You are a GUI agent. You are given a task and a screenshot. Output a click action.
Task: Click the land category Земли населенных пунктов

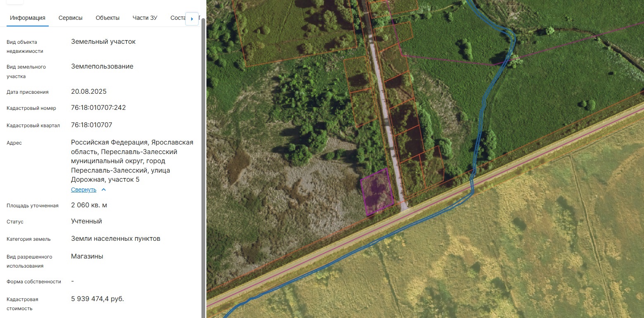pyautogui.click(x=116, y=239)
